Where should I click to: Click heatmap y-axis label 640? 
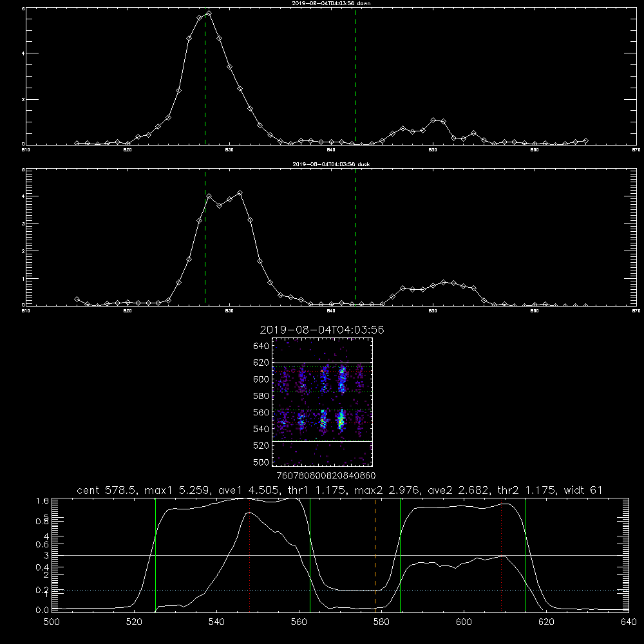coord(261,346)
